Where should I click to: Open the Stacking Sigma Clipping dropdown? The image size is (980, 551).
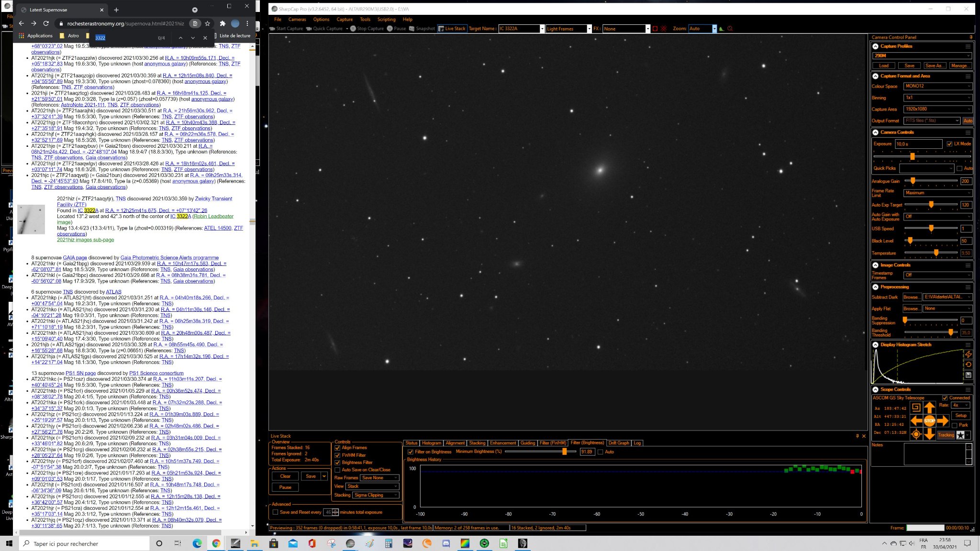tap(376, 495)
